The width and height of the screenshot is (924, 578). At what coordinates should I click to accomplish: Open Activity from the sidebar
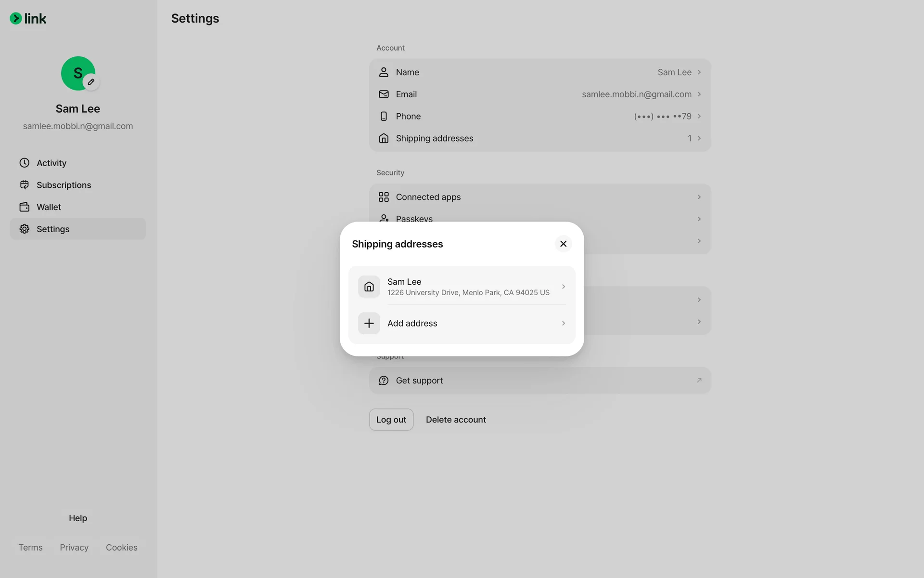pyautogui.click(x=51, y=163)
